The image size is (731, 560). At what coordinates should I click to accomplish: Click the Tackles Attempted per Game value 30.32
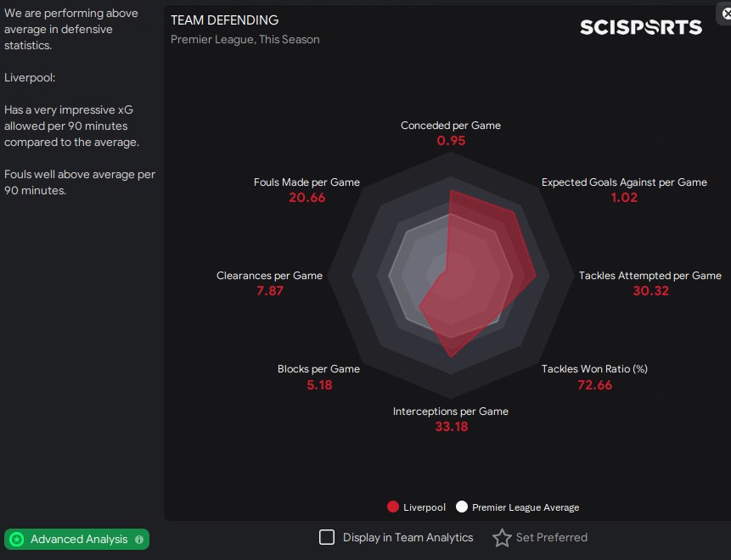click(651, 291)
